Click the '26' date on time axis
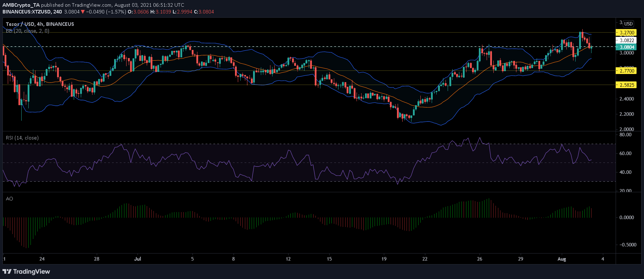 (x=480, y=259)
